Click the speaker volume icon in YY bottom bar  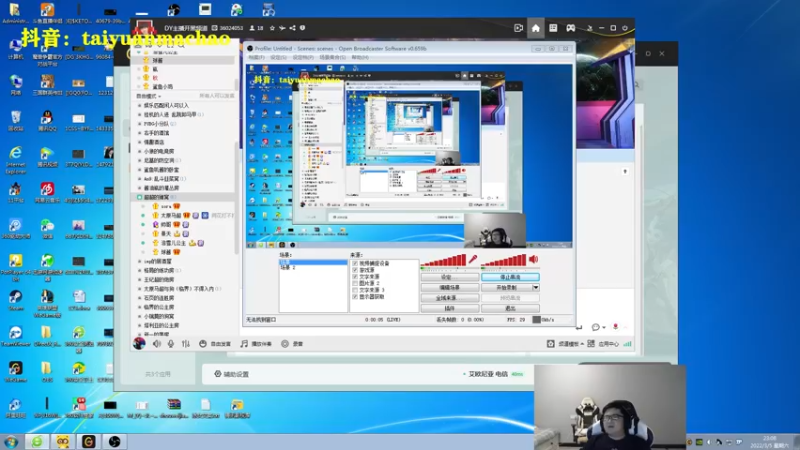157,343
